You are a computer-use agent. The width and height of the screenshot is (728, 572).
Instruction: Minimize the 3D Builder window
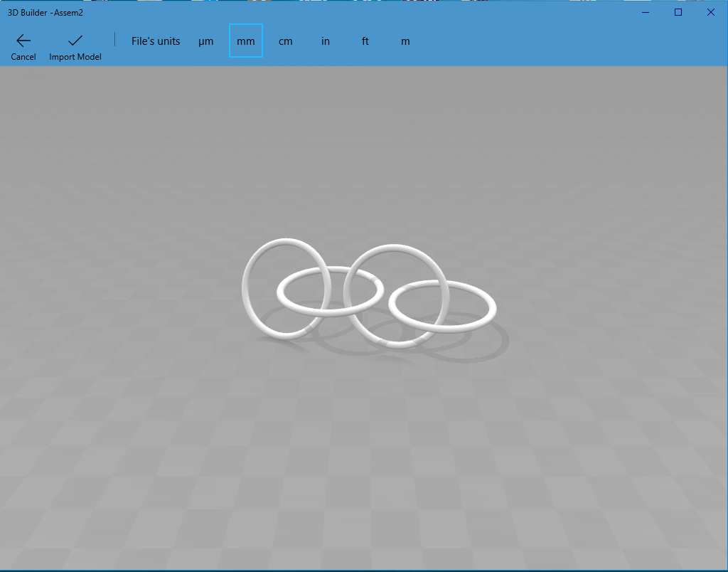pos(646,13)
